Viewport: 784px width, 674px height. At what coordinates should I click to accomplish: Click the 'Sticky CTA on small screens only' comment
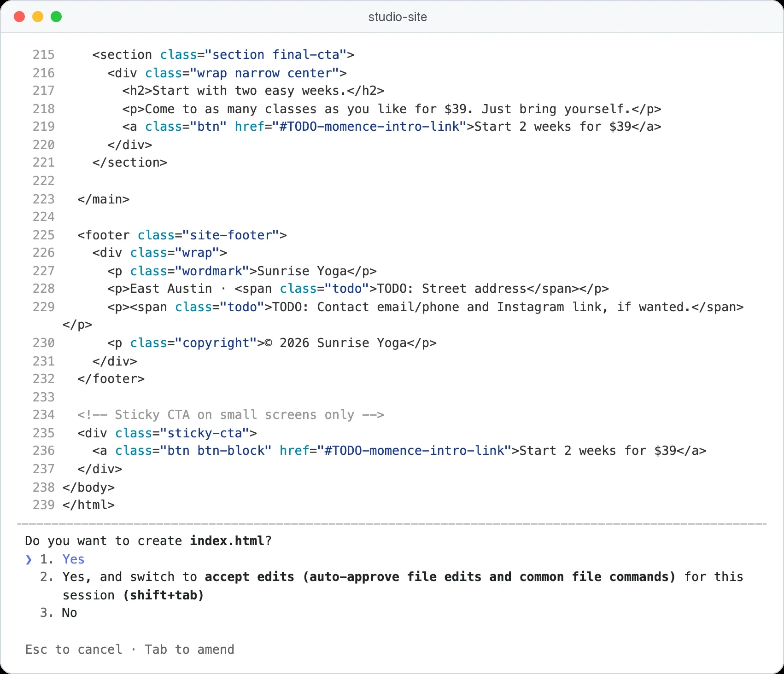[231, 415]
